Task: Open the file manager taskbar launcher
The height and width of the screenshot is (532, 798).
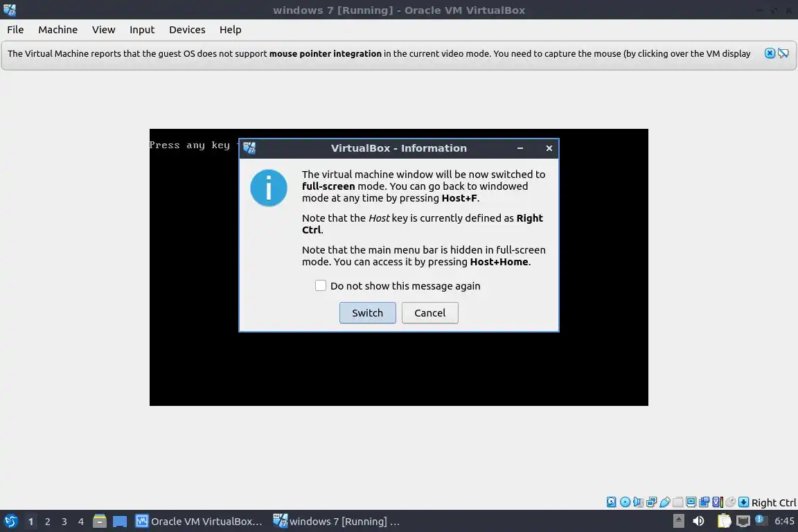Action: (x=100, y=522)
